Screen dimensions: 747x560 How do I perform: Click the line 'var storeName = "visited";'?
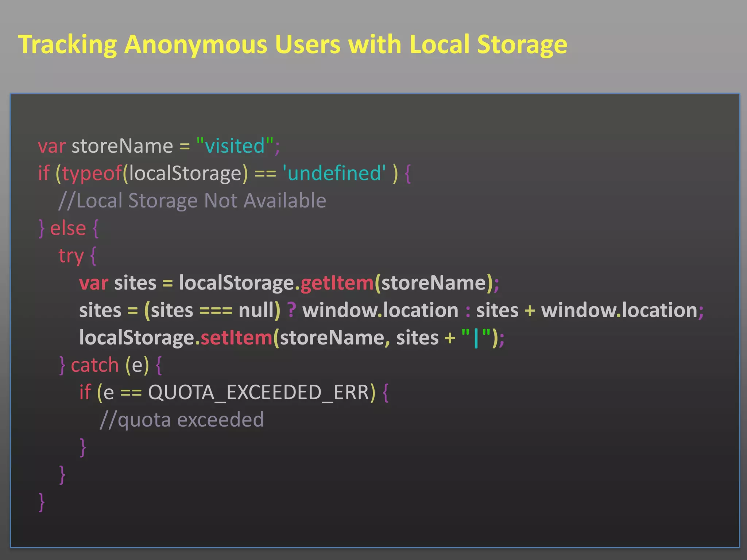pyautogui.click(x=159, y=146)
